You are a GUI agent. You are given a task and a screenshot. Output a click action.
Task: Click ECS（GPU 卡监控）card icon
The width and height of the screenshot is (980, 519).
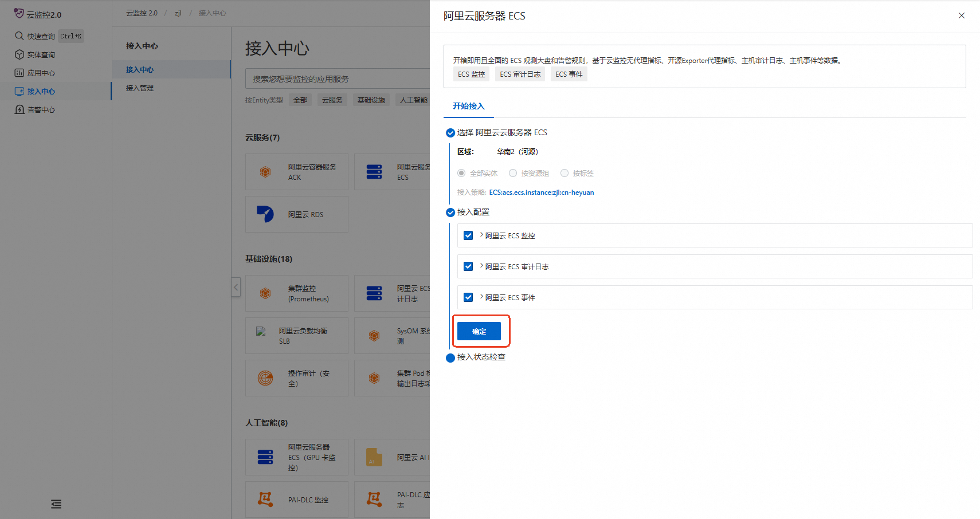coord(265,457)
